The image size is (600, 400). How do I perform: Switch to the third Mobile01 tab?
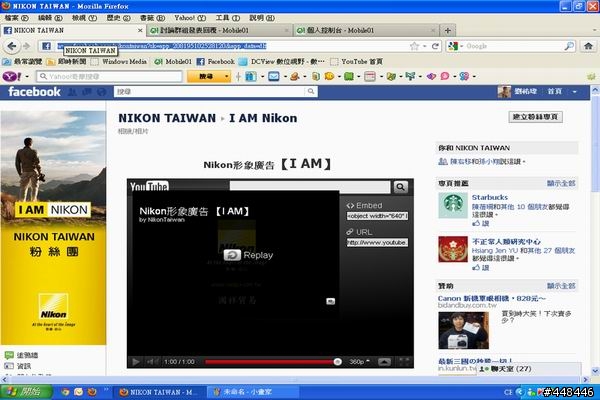click(366, 30)
